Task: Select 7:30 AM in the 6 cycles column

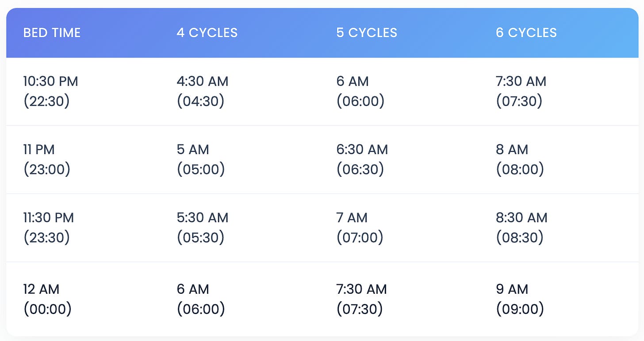Action: click(521, 91)
